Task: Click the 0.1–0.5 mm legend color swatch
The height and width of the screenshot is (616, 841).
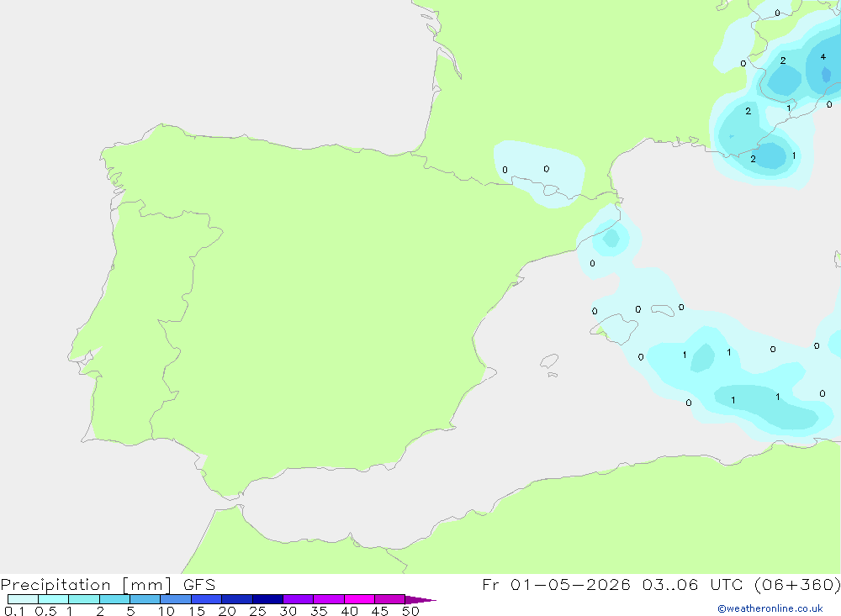Action: [23, 599]
